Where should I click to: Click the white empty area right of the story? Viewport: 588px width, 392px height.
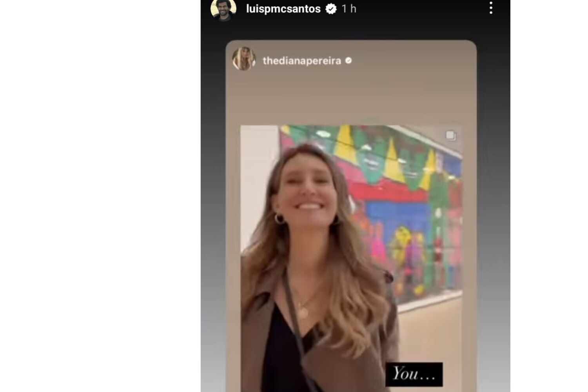point(549,196)
